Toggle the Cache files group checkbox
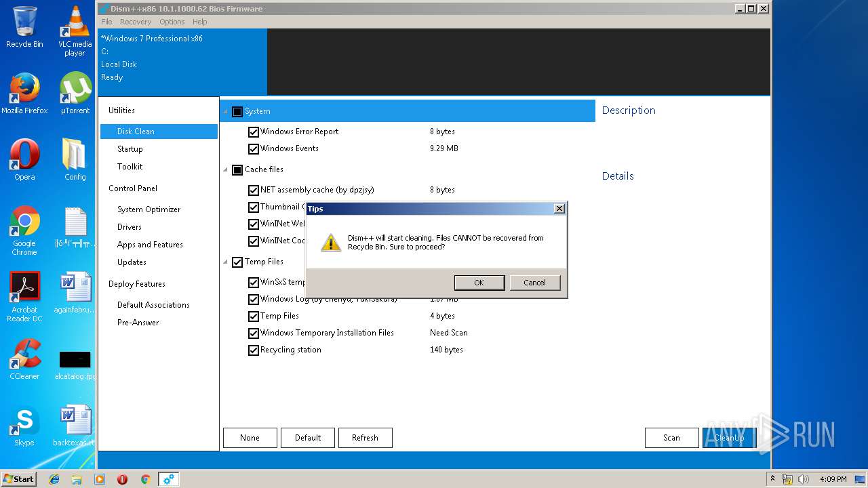Screen dimensions: 868x488 point(237,169)
